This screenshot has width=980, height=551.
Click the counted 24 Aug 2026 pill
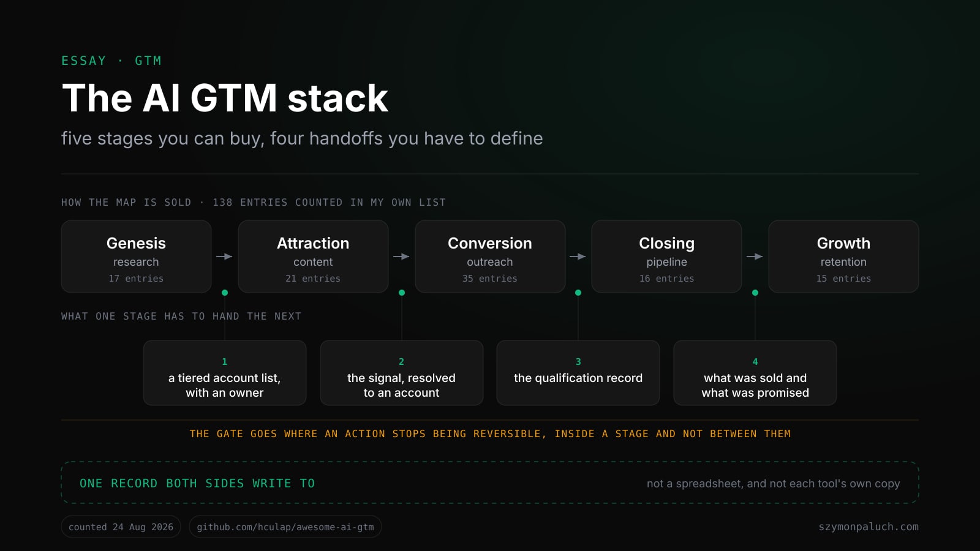[x=121, y=527]
